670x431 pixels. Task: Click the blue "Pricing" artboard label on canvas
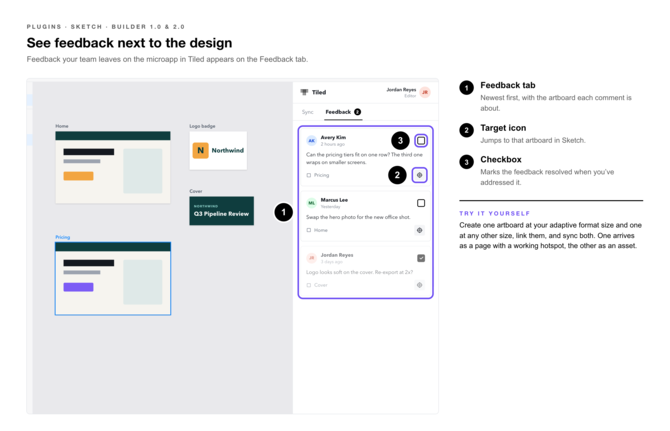(x=62, y=237)
